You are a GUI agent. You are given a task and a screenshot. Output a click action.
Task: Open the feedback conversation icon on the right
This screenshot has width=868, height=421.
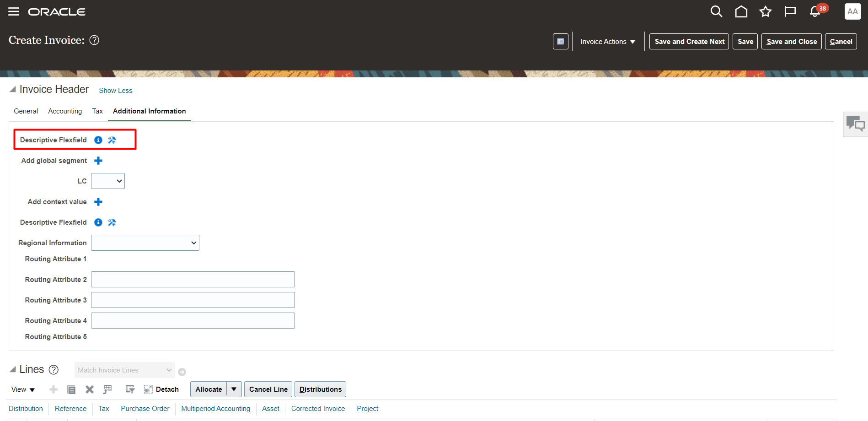855,124
